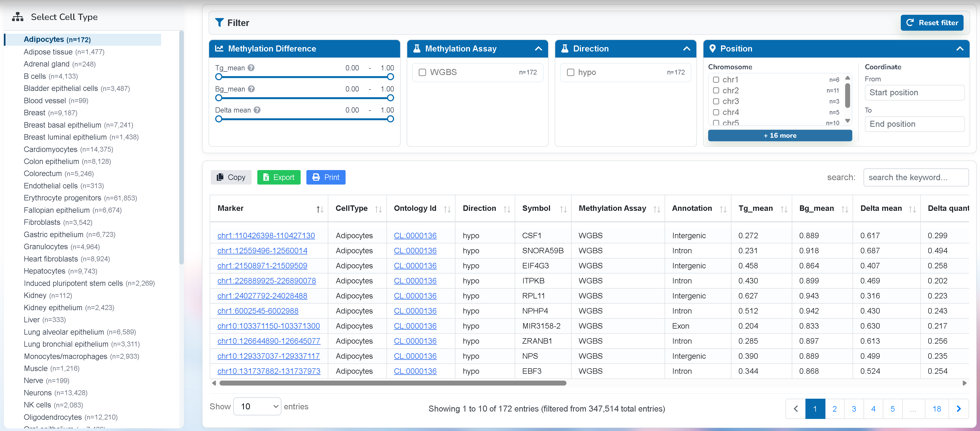
Task: Sort by the CellType column arrows
Action: click(x=378, y=209)
